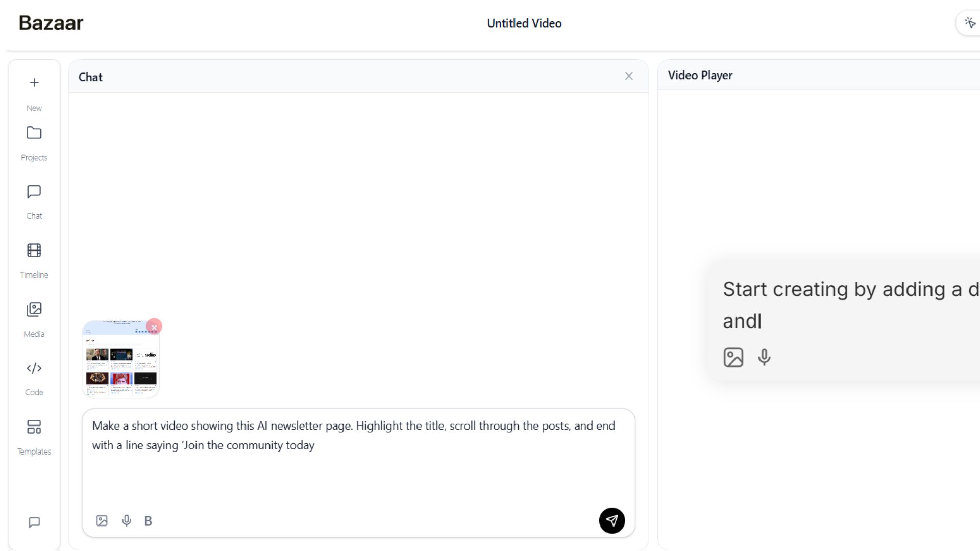Image resolution: width=980 pixels, height=551 pixels.
Task: Open the Timeline panel icon
Action: pyautogui.click(x=34, y=251)
